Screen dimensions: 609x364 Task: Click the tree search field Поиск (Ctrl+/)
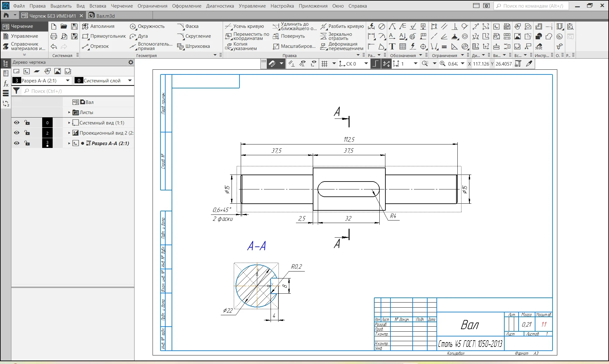tap(78, 91)
